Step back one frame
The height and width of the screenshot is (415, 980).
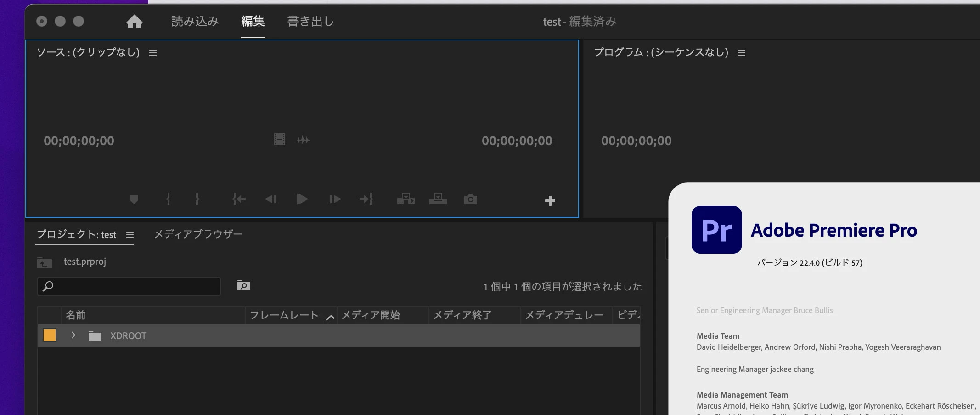270,199
